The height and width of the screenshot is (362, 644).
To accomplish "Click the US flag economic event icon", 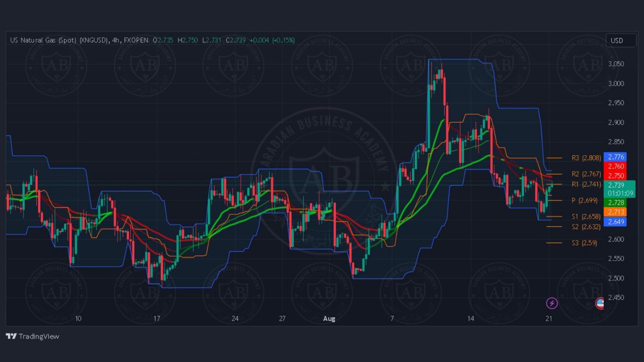I will click(x=600, y=303).
